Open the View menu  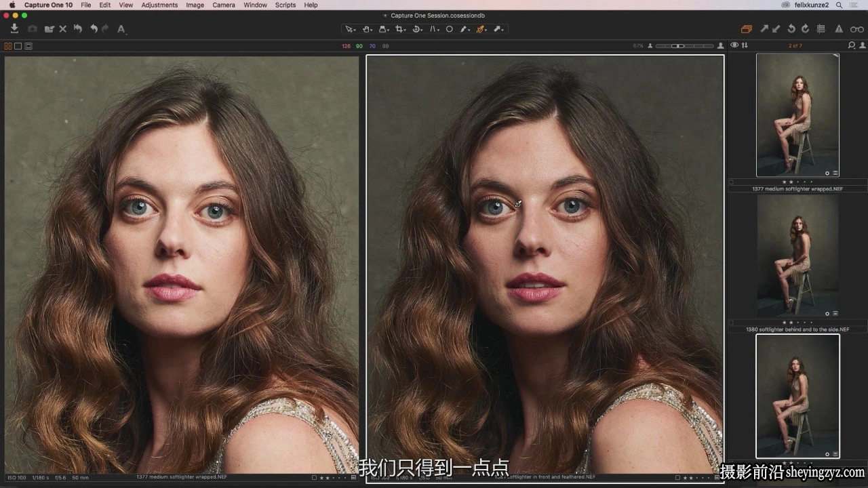126,5
